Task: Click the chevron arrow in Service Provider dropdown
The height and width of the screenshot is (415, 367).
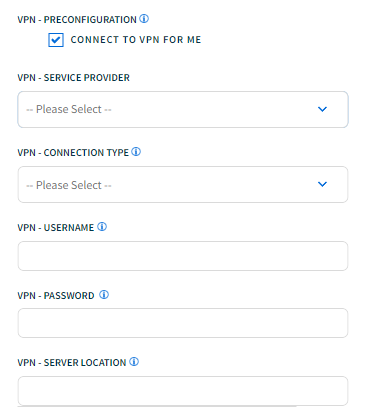Action: pos(322,109)
